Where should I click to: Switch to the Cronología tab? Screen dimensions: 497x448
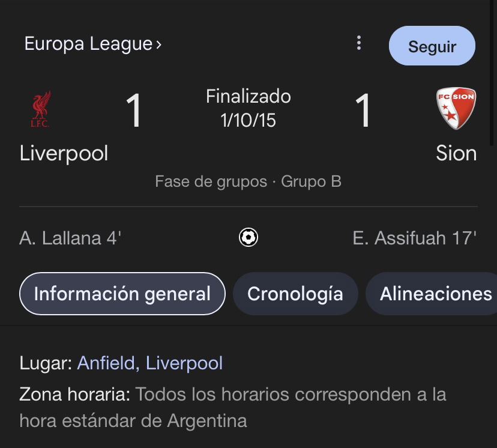(x=295, y=294)
